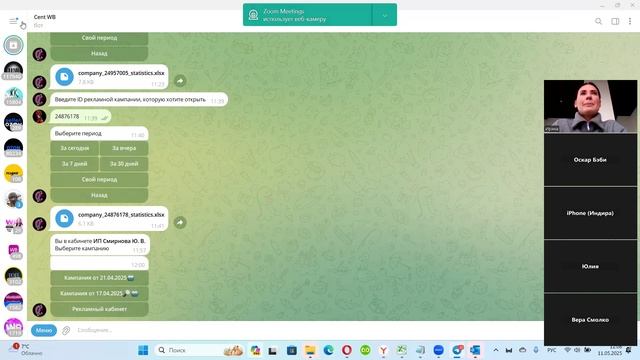Launch Opera browser from the taskbar
The image size is (640, 360).
[x=347, y=350]
